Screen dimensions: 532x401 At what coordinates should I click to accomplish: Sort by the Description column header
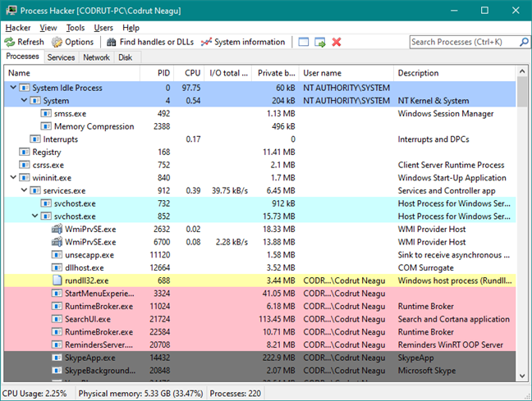point(455,73)
